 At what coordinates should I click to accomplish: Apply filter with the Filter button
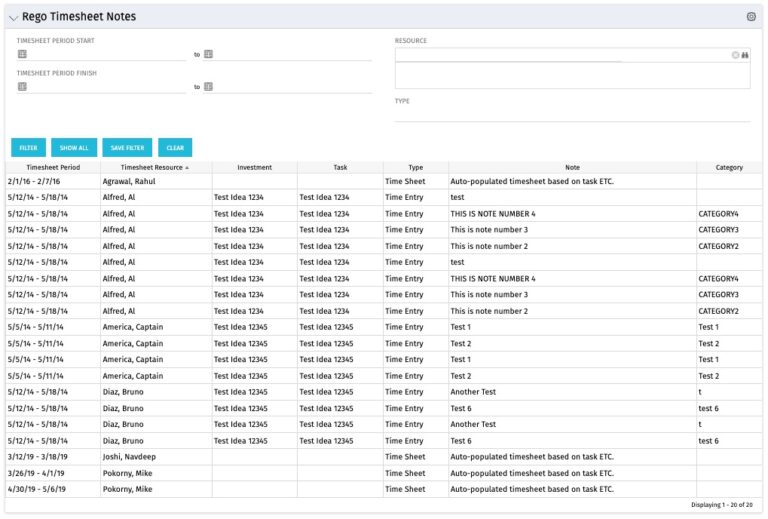(28, 148)
